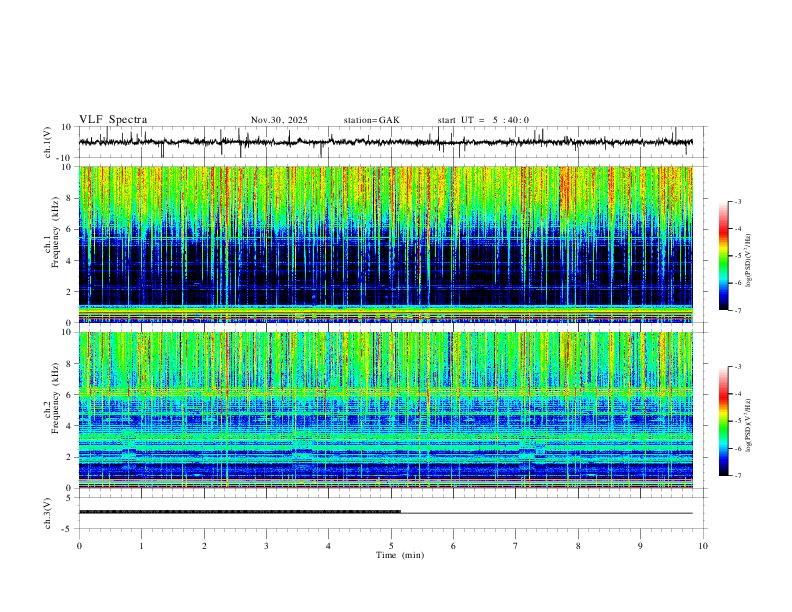Click the ch.1 colorbar 'log(PSD)' label
The image size is (792, 612).
pos(749,261)
